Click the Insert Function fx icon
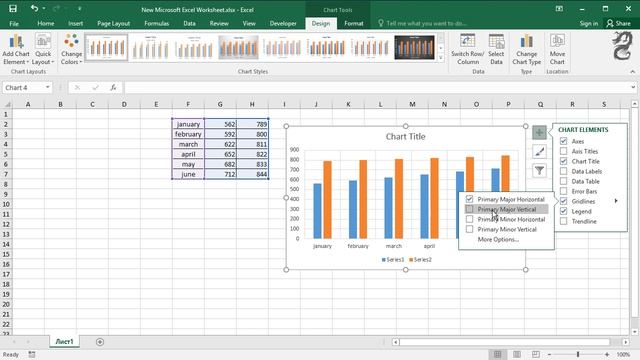The image size is (640, 360). 113,87
